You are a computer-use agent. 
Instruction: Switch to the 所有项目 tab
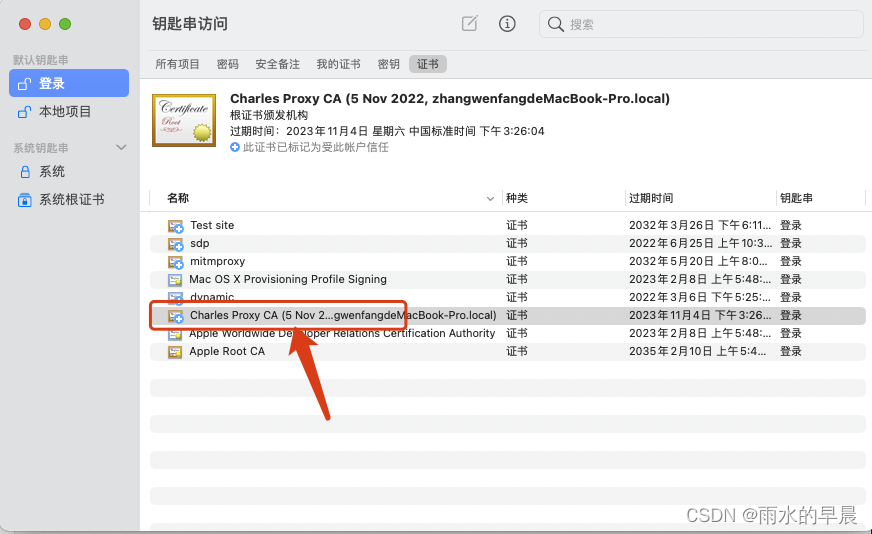pos(177,64)
